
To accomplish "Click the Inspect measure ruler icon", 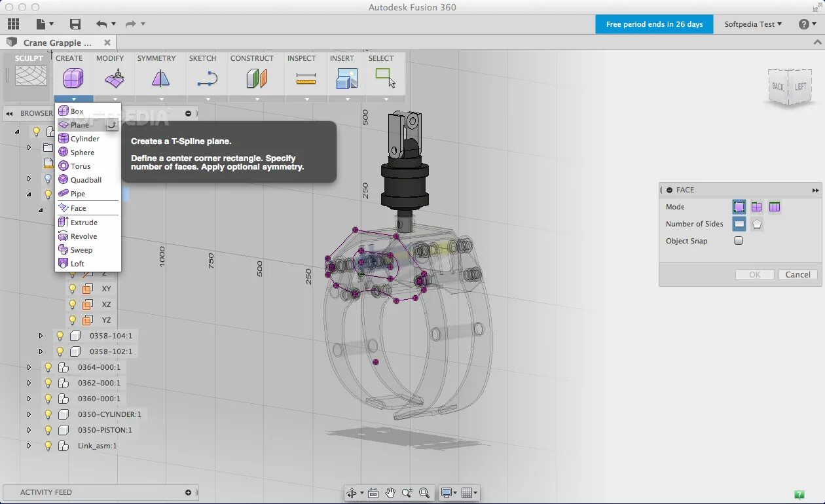I will point(306,79).
